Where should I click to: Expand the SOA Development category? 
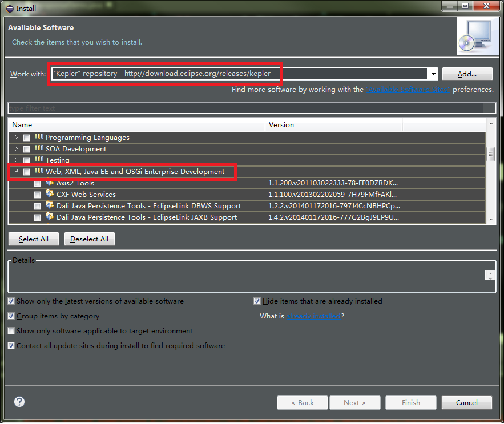pos(16,149)
